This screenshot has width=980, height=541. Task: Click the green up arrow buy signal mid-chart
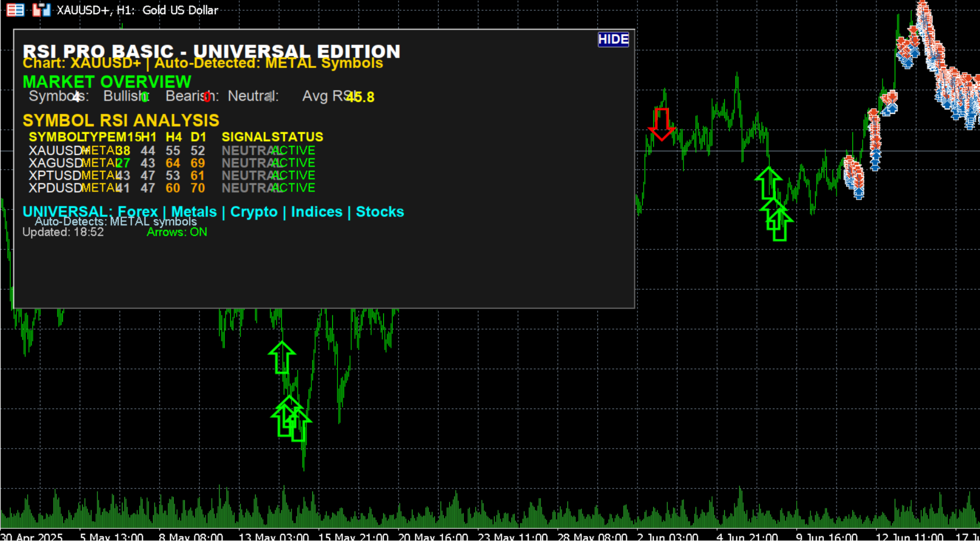(282, 358)
